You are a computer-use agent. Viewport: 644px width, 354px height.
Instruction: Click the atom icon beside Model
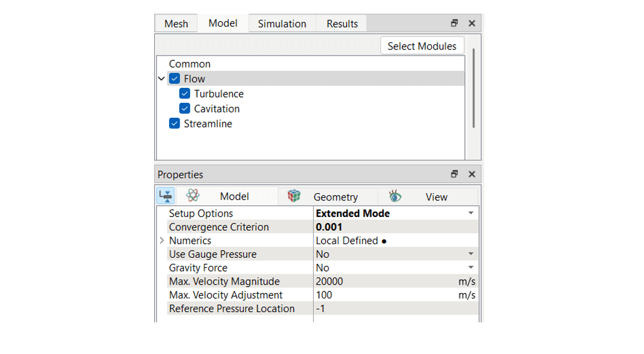[x=192, y=196]
